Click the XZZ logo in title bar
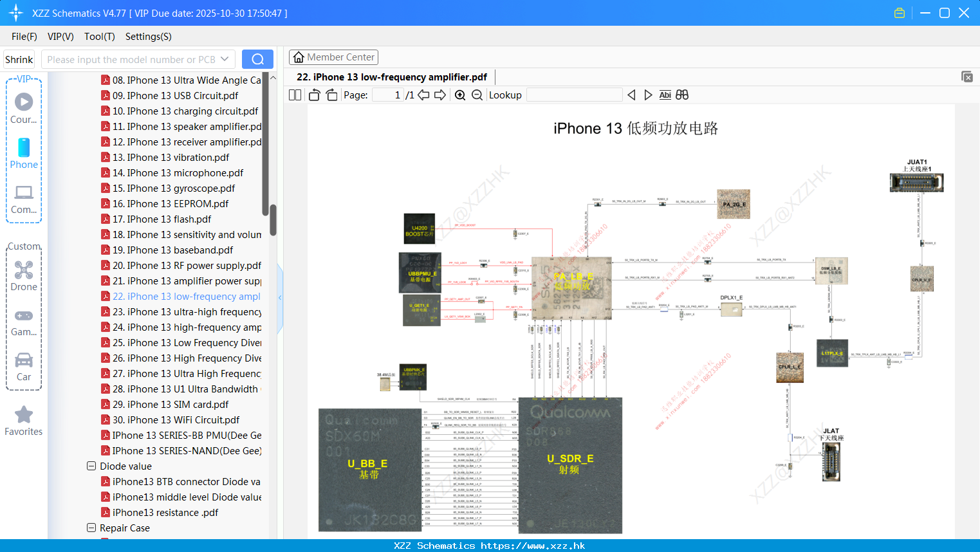 pos(16,13)
